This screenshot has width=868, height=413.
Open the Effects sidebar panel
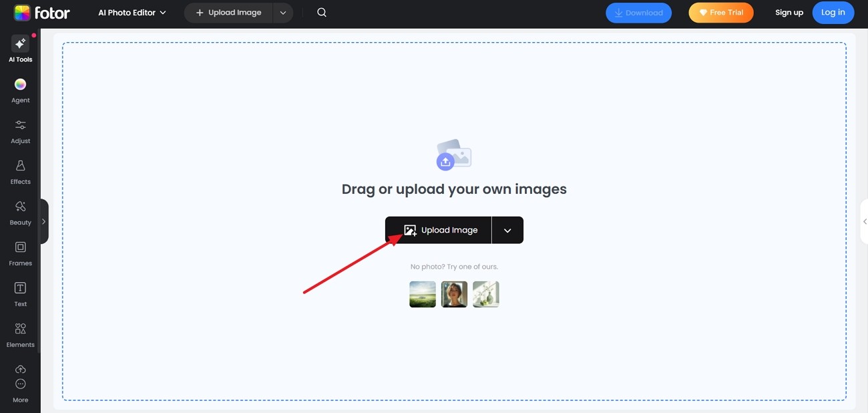point(20,172)
